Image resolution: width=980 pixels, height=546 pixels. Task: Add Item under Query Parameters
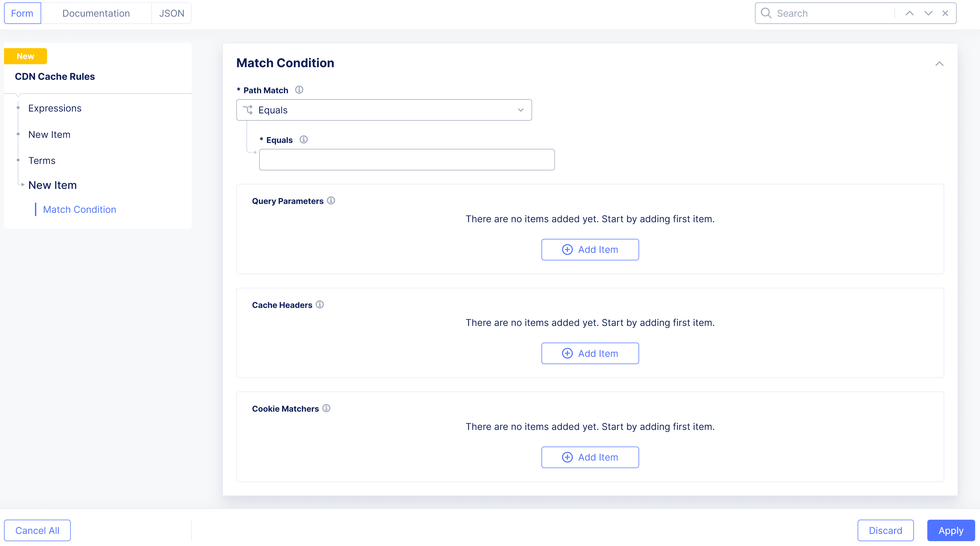tap(590, 250)
